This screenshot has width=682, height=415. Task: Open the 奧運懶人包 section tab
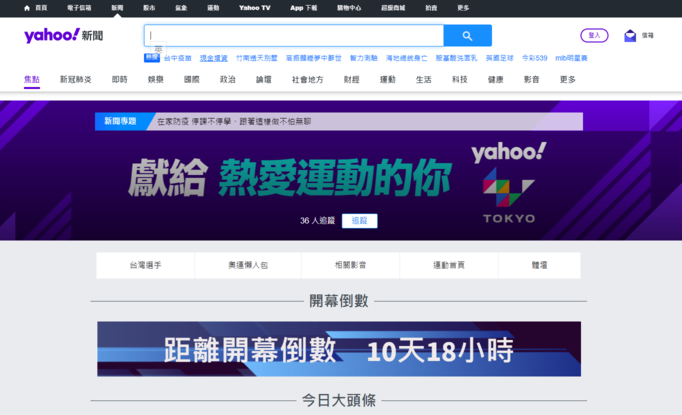248,265
